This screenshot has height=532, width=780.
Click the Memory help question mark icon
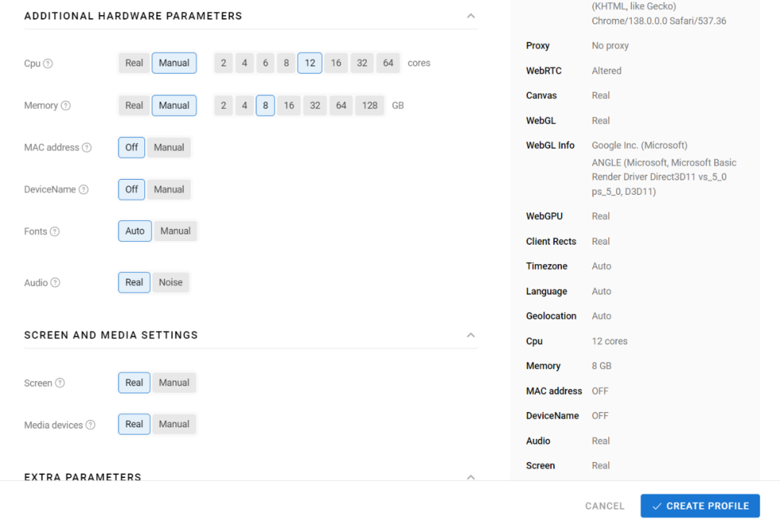point(66,105)
